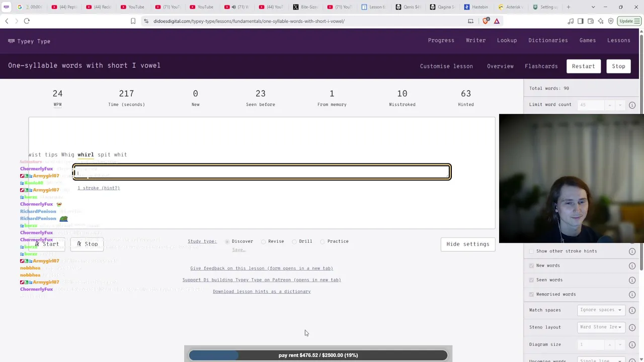Open Writer in the top navigation
Screen dimensions: 644x362
click(476, 41)
